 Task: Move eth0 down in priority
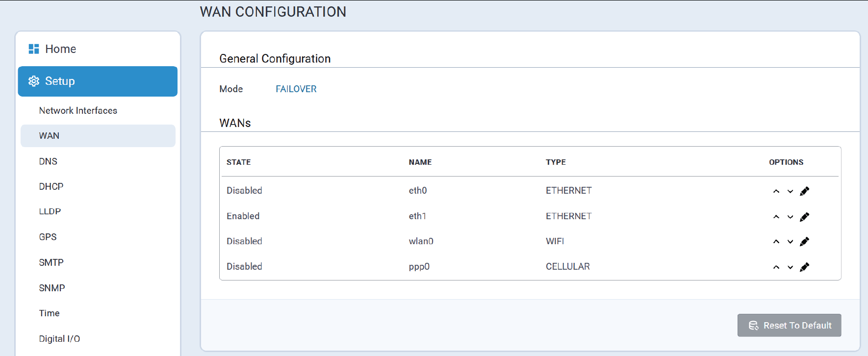click(x=790, y=191)
